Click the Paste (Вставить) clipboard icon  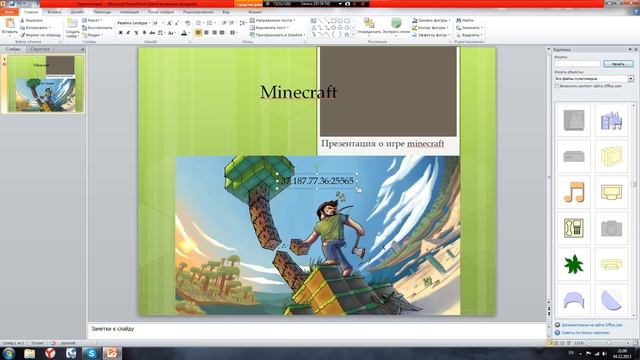pos(9,24)
